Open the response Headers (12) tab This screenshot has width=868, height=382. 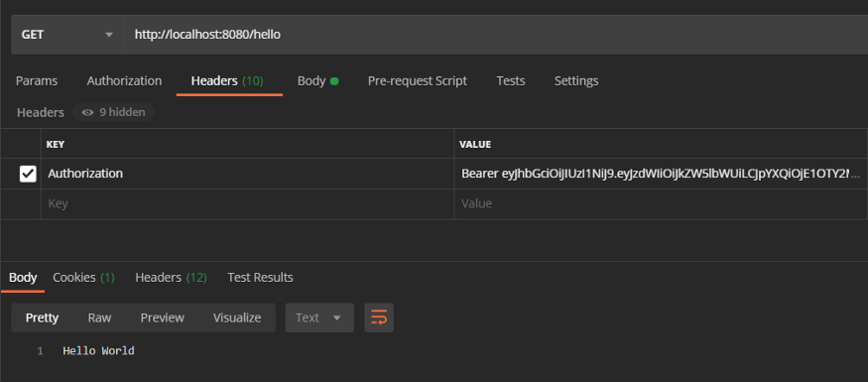pos(171,278)
